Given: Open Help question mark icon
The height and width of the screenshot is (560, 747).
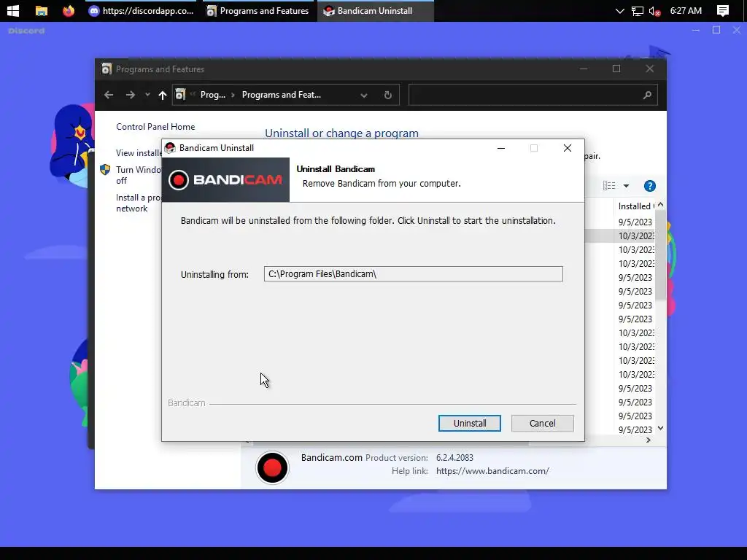Looking at the screenshot, I should pyautogui.click(x=649, y=186).
